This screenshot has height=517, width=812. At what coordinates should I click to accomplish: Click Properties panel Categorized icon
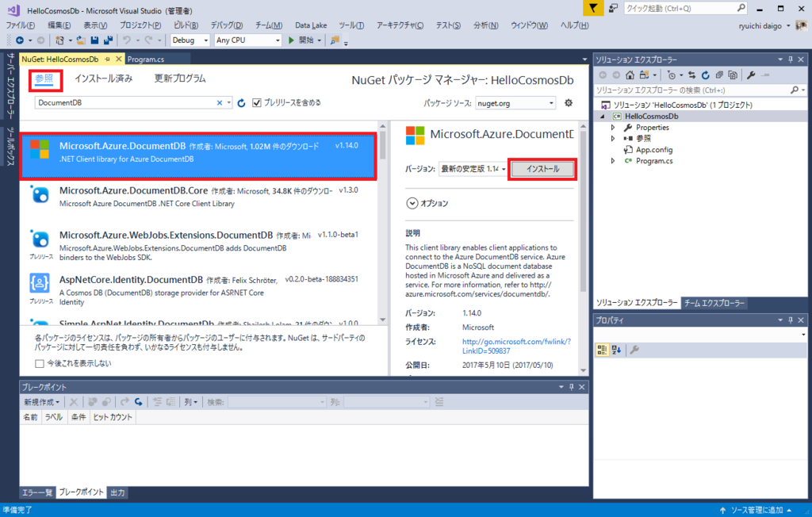tap(602, 350)
